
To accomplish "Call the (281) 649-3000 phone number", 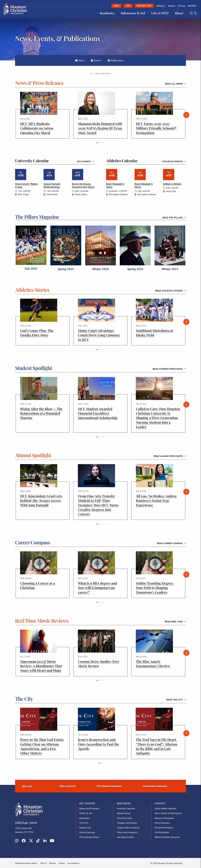I will tap(26, 823).
